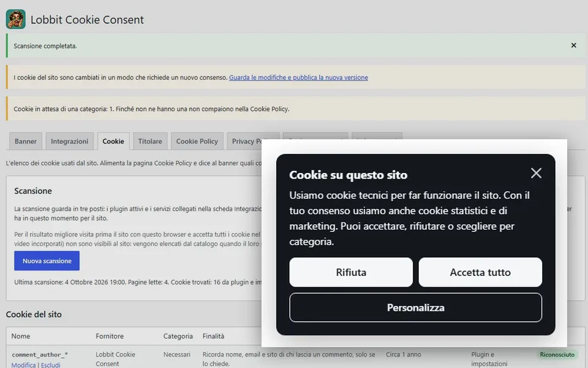The width and height of the screenshot is (588, 368).
Task: Click the 'Riconosciuto' status badge
Action: (557, 355)
